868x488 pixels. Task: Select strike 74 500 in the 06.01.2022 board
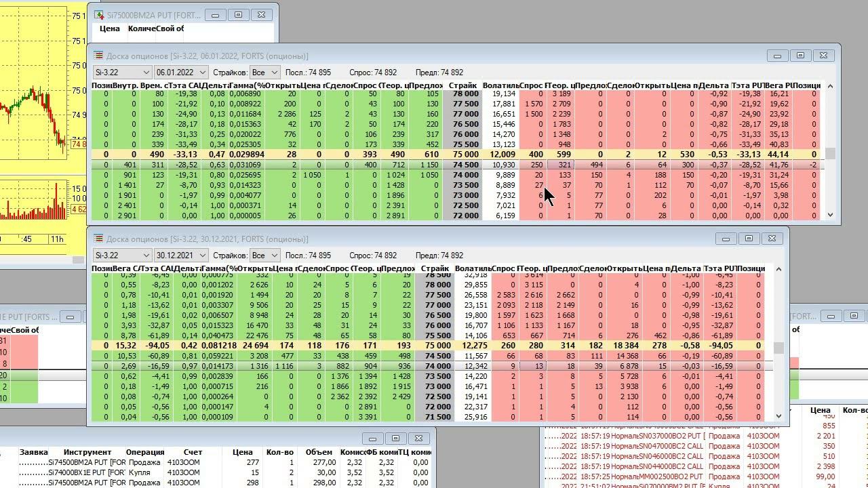coord(463,165)
